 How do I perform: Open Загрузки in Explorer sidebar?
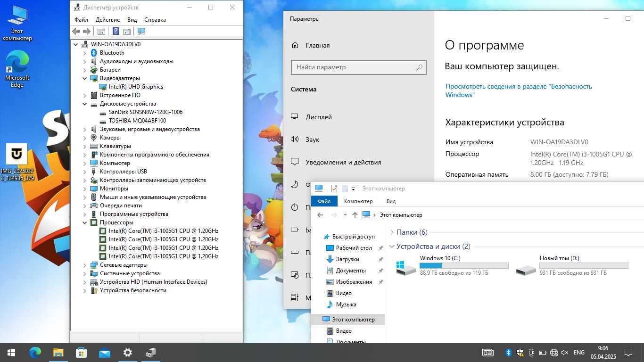347,259
